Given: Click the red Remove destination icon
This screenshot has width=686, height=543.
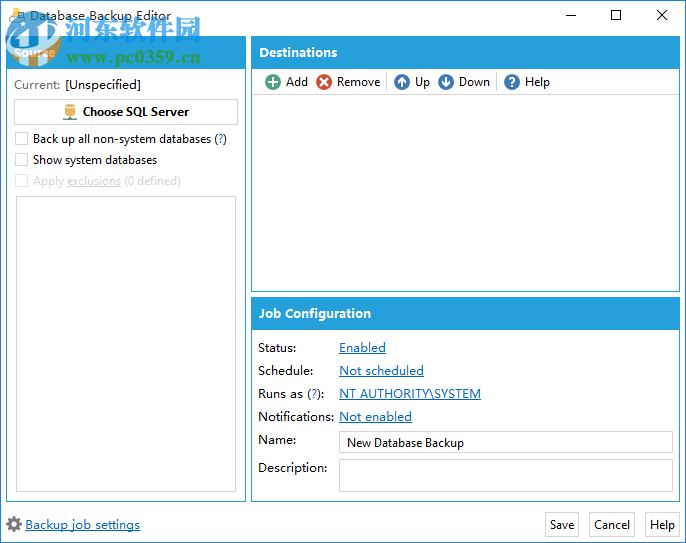Looking at the screenshot, I should click(x=324, y=82).
